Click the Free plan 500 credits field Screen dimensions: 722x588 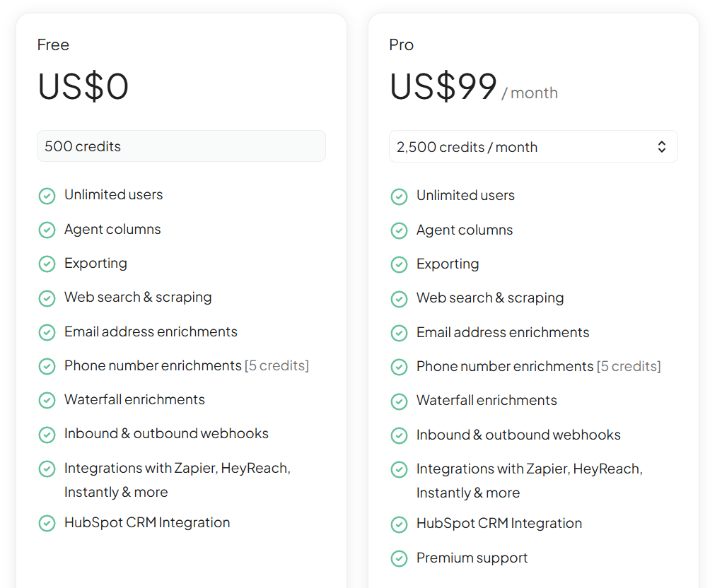coord(181,146)
